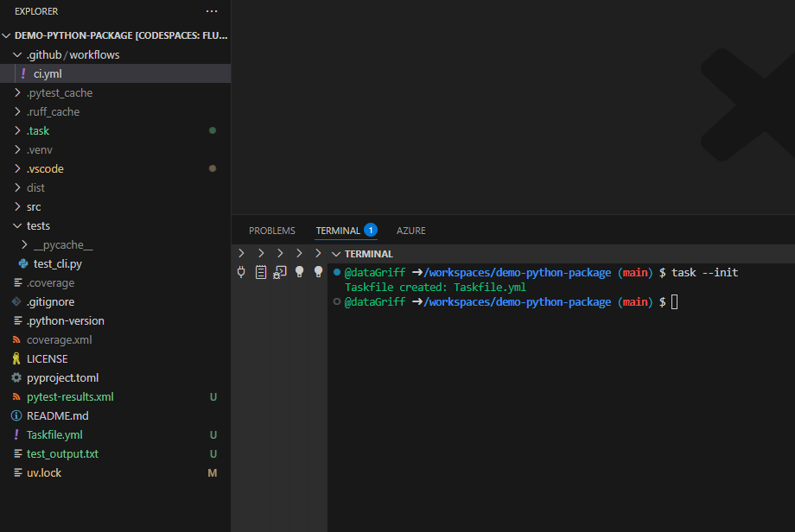Viewport: 795px width, 532px height.
Task: Expand the src folder
Action: click(17, 206)
